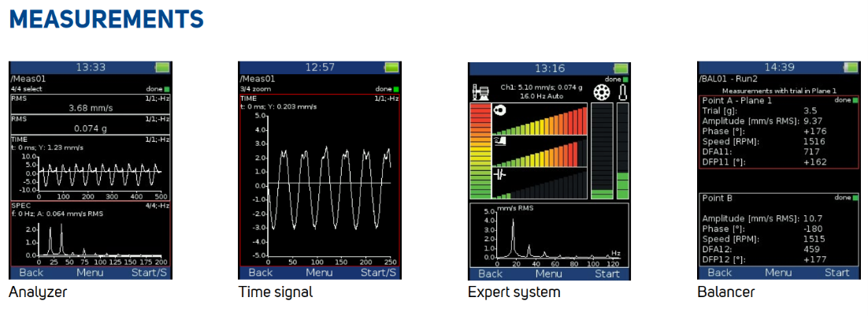Click the done indicator for Point A - Plane 1
The image size is (868, 316).
[855, 100]
